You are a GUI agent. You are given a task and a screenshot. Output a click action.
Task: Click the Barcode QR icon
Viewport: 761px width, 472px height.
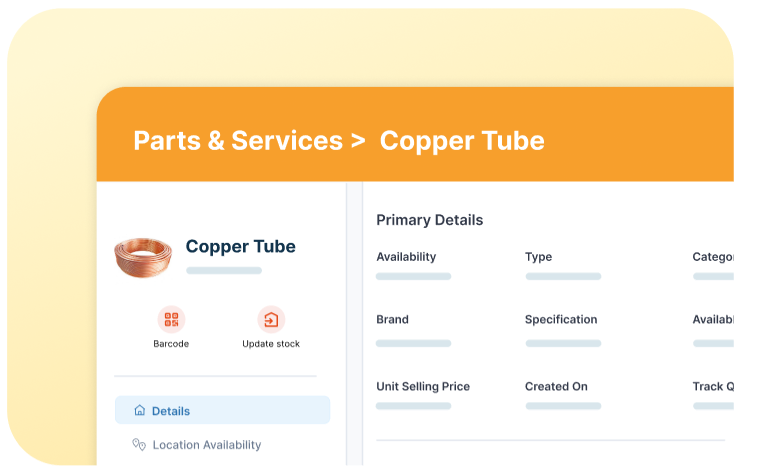pos(171,319)
